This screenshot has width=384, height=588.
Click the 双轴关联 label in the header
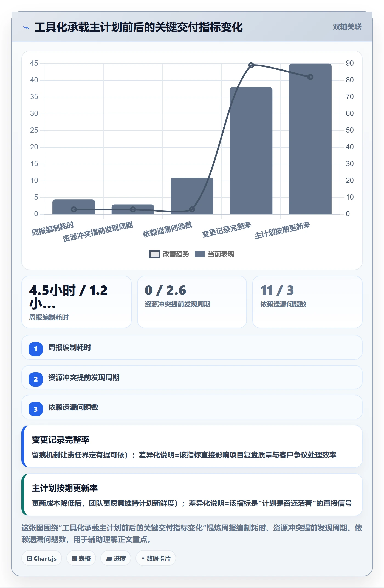[347, 27]
